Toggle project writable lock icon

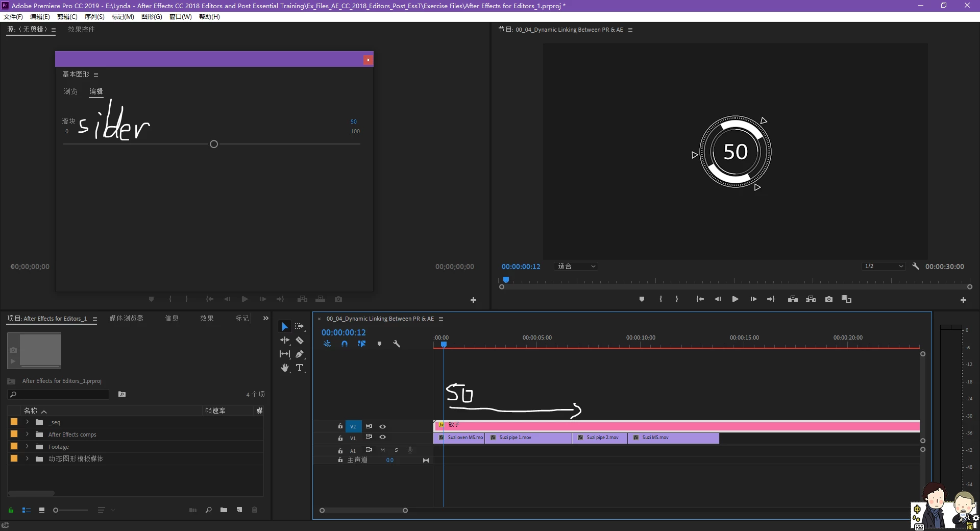(11, 510)
